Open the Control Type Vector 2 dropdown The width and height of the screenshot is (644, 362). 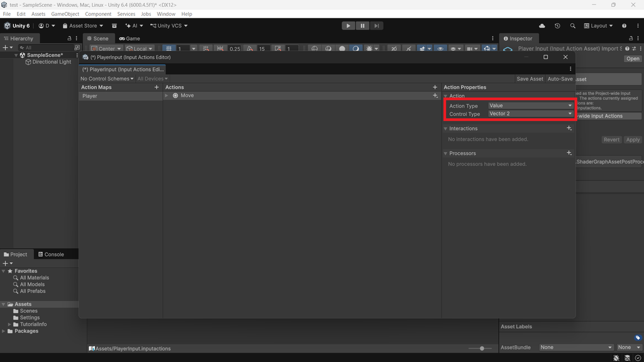(x=530, y=114)
